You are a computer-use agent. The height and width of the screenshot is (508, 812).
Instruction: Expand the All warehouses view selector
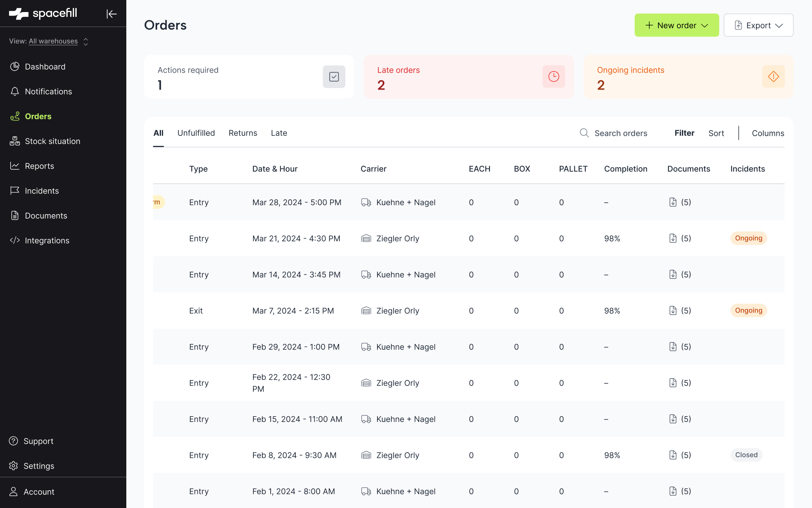(x=49, y=41)
